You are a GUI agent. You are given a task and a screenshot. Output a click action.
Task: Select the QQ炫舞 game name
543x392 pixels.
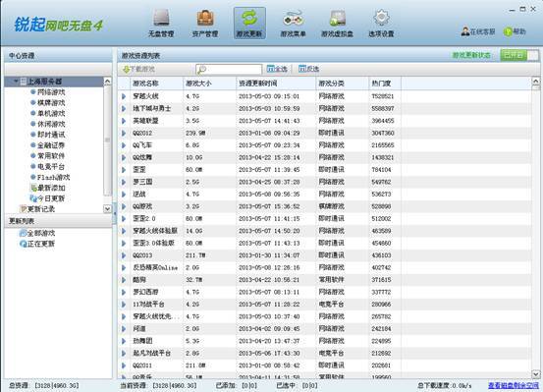point(142,157)
